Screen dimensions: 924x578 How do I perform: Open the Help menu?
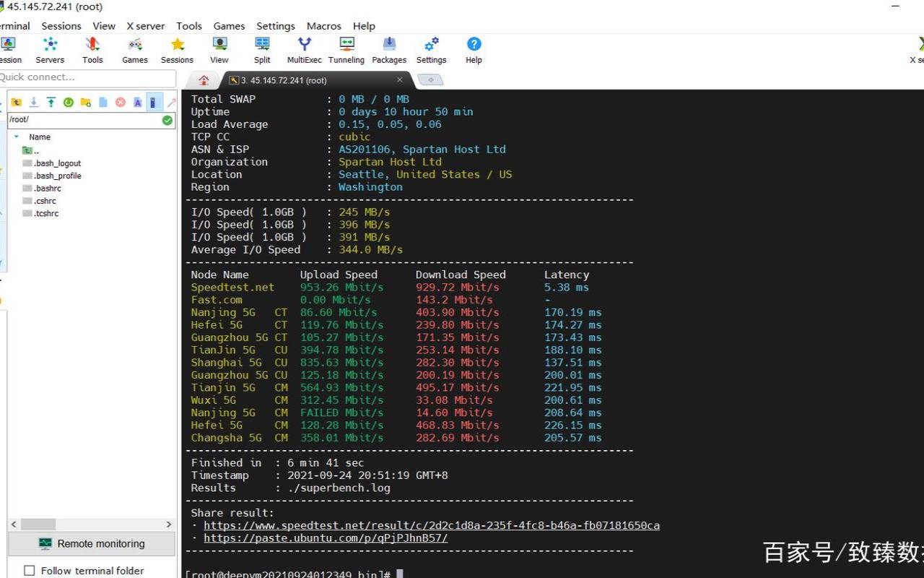(364, 25)
